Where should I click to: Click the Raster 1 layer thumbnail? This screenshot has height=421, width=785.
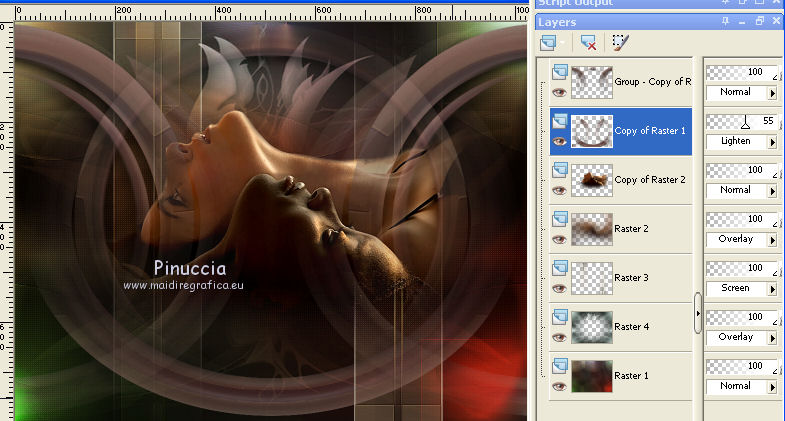592,376
